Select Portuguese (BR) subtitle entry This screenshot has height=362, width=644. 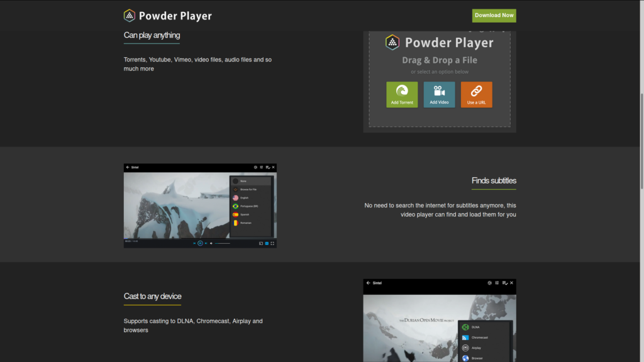click(x=249, y=206)
